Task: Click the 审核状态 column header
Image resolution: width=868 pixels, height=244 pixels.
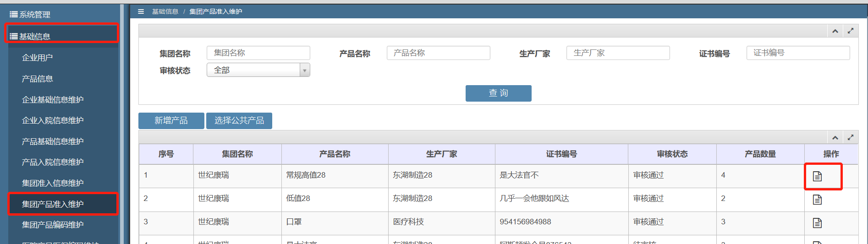Action: click(672, 154)
